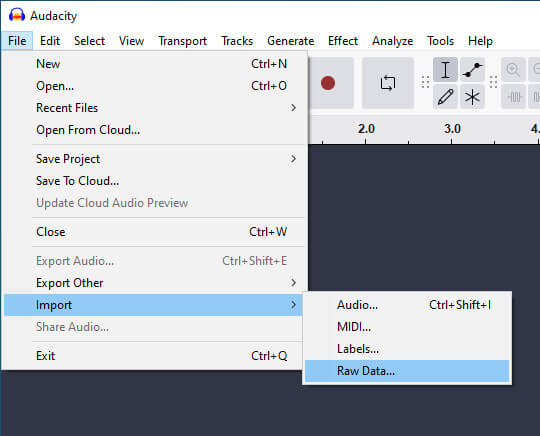Open the Transport menu
540x436 pixels.
pyautogui.click(x=183, y=41)
